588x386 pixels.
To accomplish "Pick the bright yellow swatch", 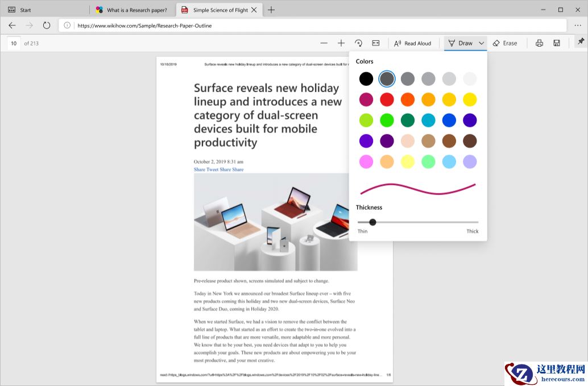I will (x=470, y=99).
